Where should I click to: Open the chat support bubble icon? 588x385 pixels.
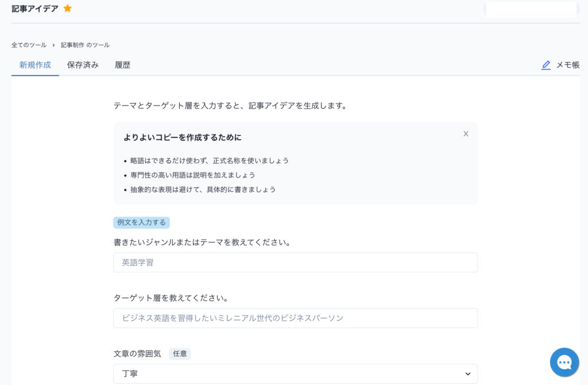click(564, 362)
